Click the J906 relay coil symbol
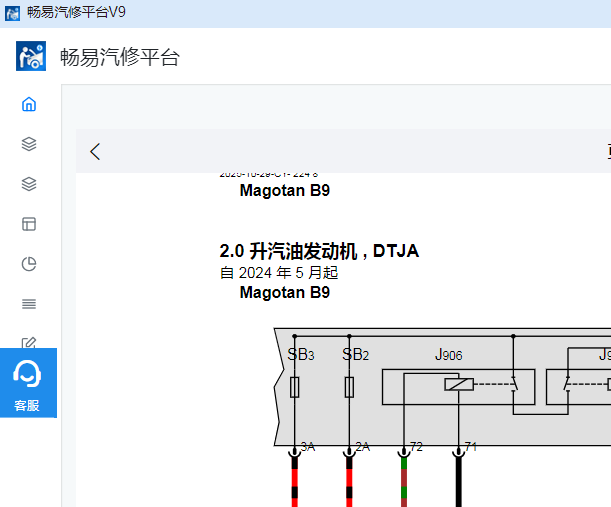 (459, 384)
